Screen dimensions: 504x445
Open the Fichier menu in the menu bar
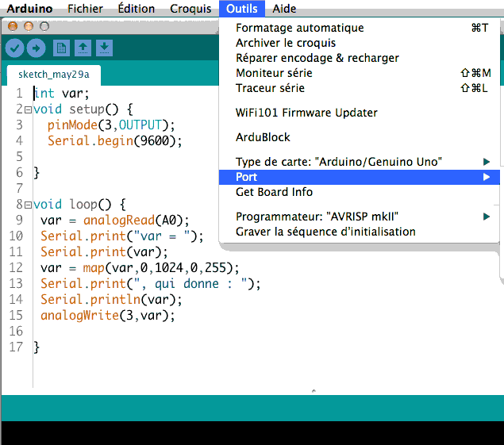click(85, 9)
